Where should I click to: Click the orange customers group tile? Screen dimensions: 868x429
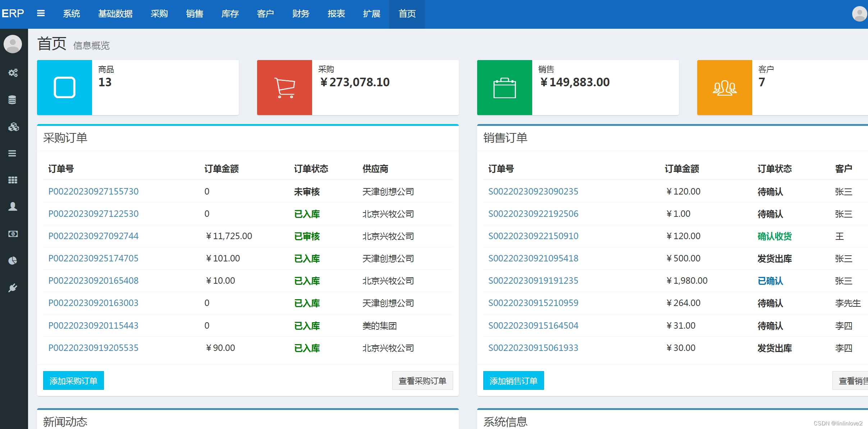pyautogui.click(x=725, y=87)
